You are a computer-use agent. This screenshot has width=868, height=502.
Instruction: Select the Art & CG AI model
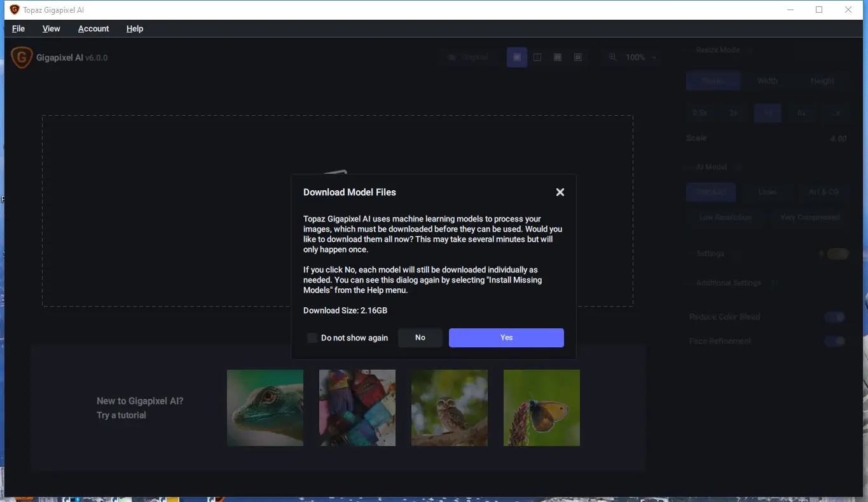[824, 192]
